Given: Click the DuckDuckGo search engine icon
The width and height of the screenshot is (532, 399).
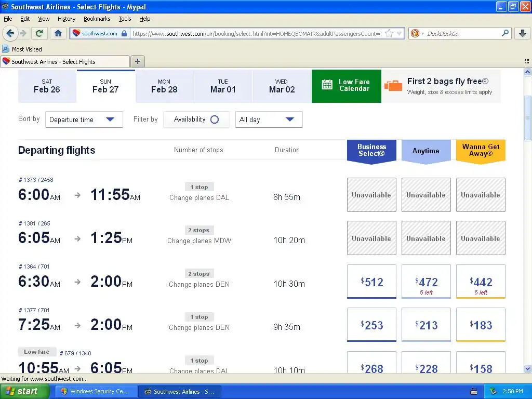Looking at the screenshot, I should [x=415, y=33].
